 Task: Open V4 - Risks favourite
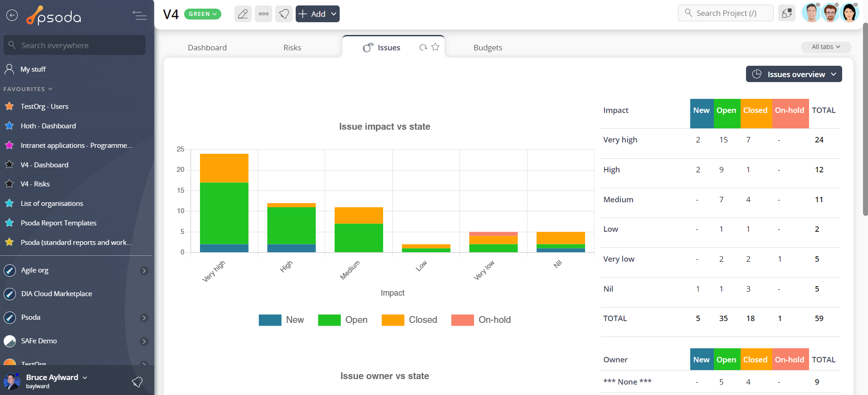[x=35, y=184]
